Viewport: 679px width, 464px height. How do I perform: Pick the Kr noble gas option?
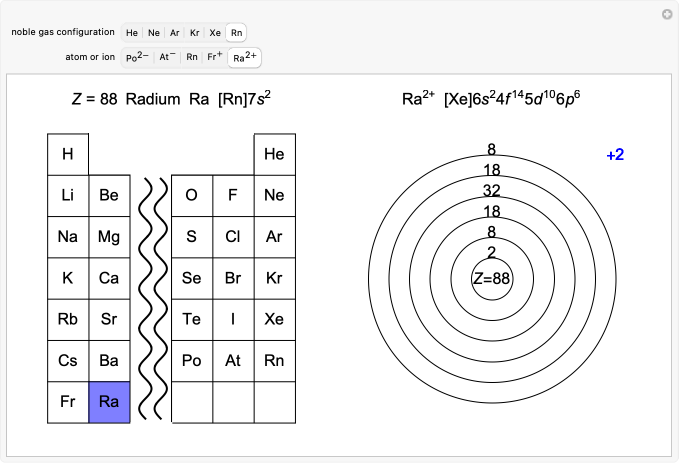(195, 33)
